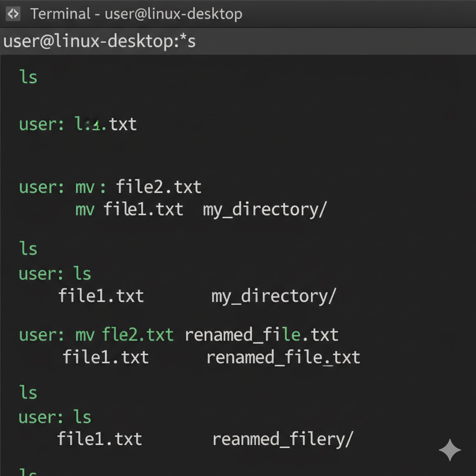The height and width of the screenshot is (476, 476).
Task: Click the 'user@linux-desktop:*s' prompt bar
Action: tap(99, 41)
